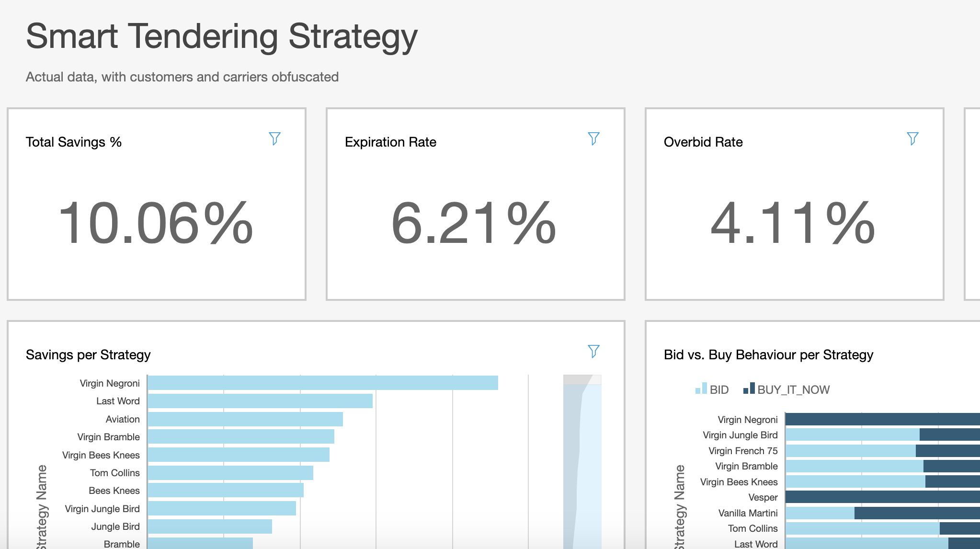Screen dimensions: 980x549
Task: Select the Bees Knees savings bar
Action: (226, 490)
